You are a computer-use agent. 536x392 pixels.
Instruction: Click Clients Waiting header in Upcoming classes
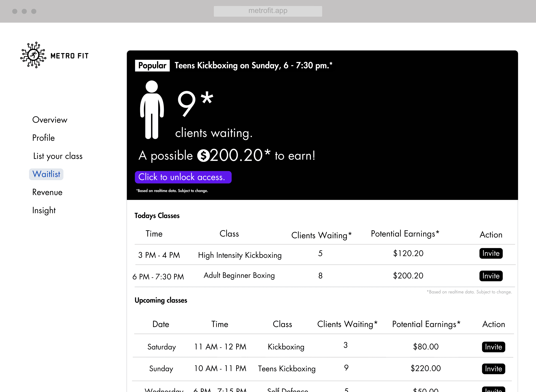[347, 324]
